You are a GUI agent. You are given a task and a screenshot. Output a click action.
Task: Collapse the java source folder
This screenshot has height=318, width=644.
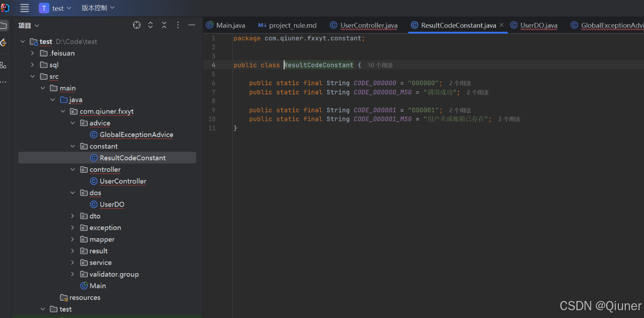53,100
